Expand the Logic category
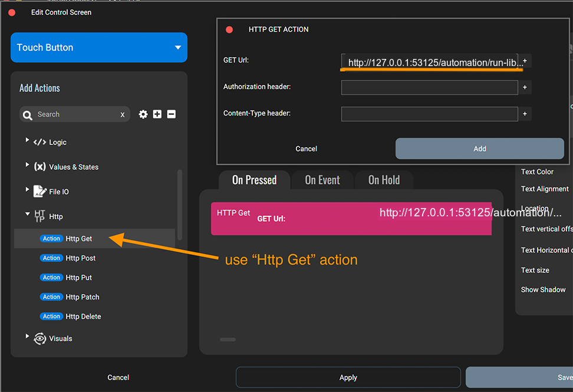 27,140
